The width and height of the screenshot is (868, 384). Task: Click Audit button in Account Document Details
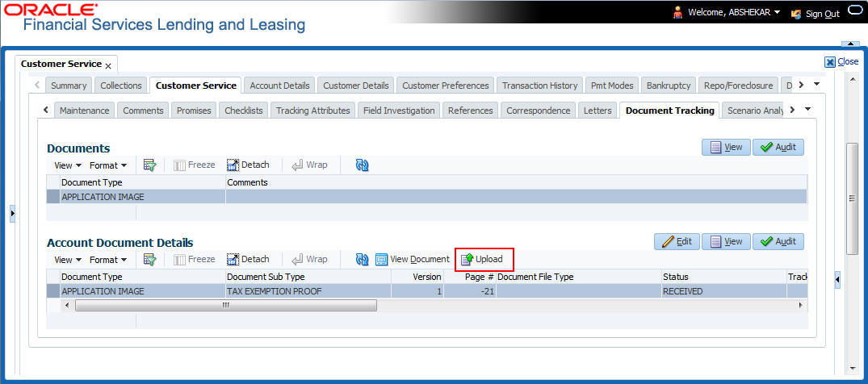pos(778,241)
